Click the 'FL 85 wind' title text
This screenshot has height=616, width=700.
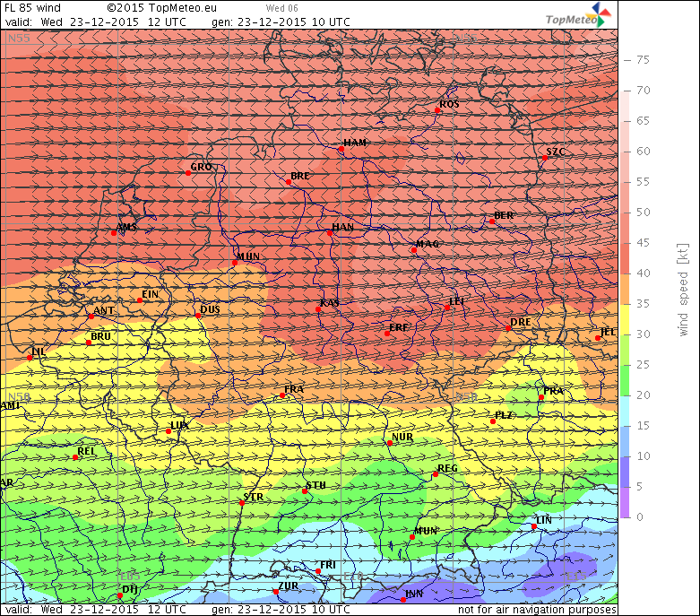pos(33,7)
